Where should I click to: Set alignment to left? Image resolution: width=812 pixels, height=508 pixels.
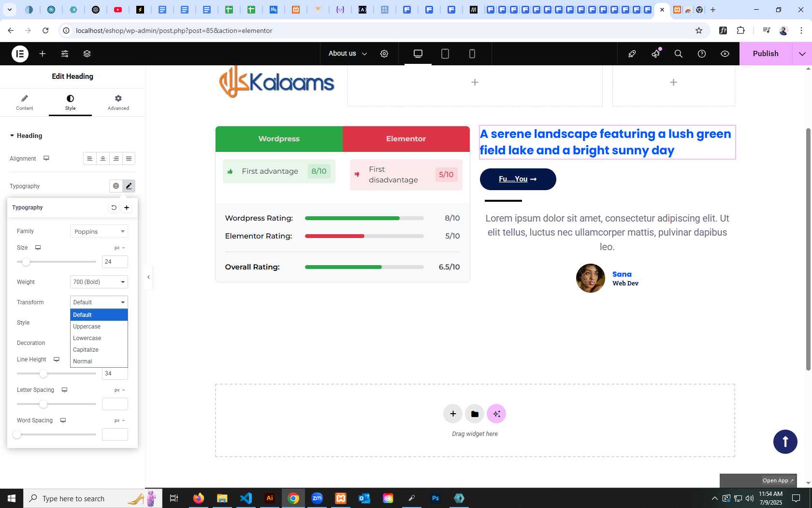[90, 159]
